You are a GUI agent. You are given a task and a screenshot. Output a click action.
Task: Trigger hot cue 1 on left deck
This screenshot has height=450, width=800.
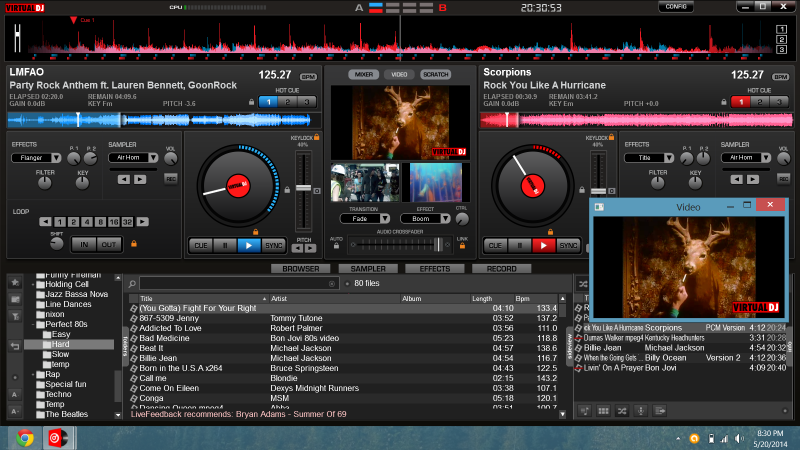pos(268,102)
